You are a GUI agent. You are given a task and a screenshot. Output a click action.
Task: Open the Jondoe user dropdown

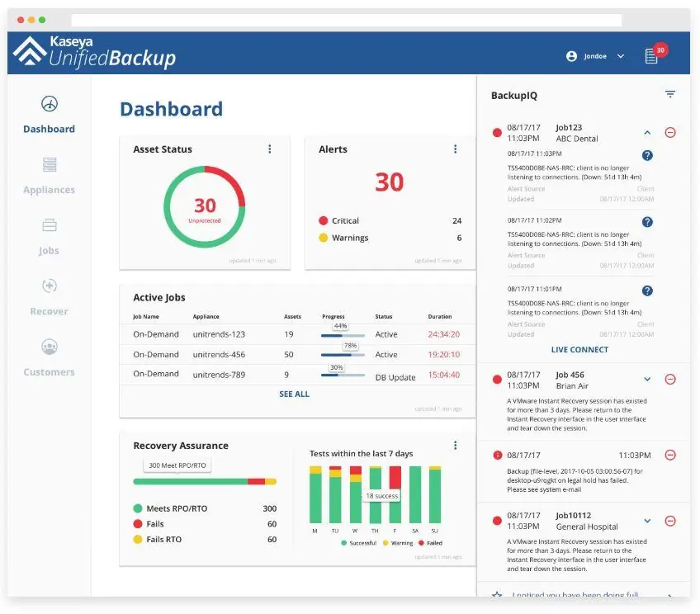[x=595, y=56]
